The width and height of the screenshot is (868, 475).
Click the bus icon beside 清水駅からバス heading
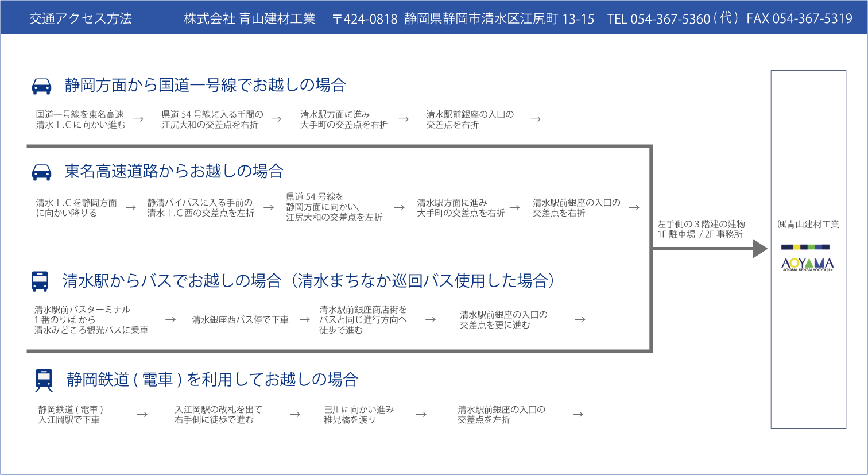[40, 281]
